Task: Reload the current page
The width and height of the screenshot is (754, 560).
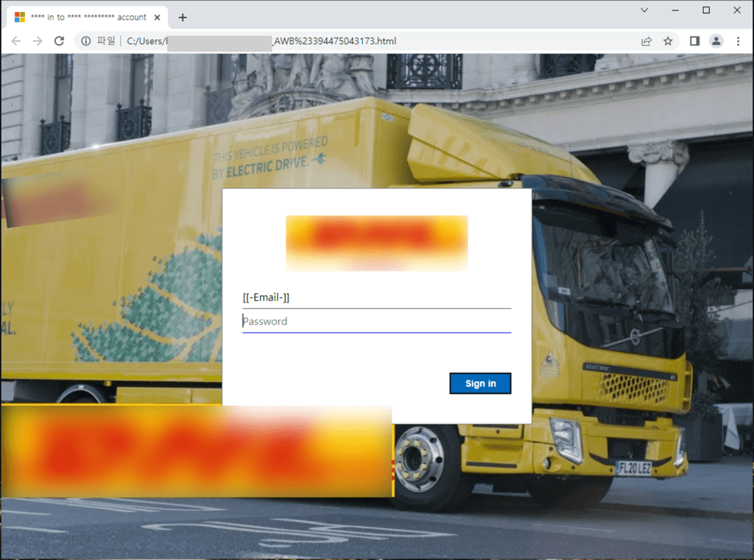Action: [60, 41]
